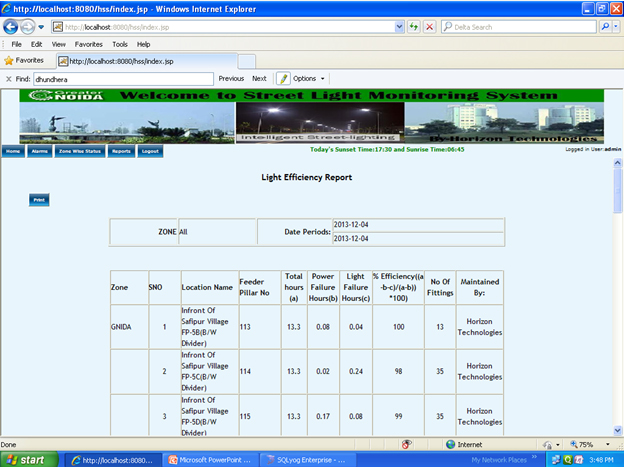Click Next in the Find bar
This screenshot has height=467, width=626.
[259, 77]
